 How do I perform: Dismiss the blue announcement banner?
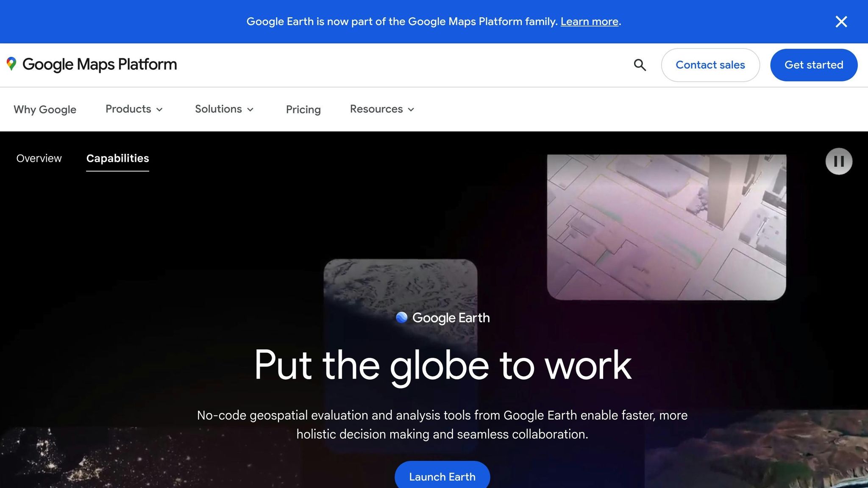(x=841, y=22)
